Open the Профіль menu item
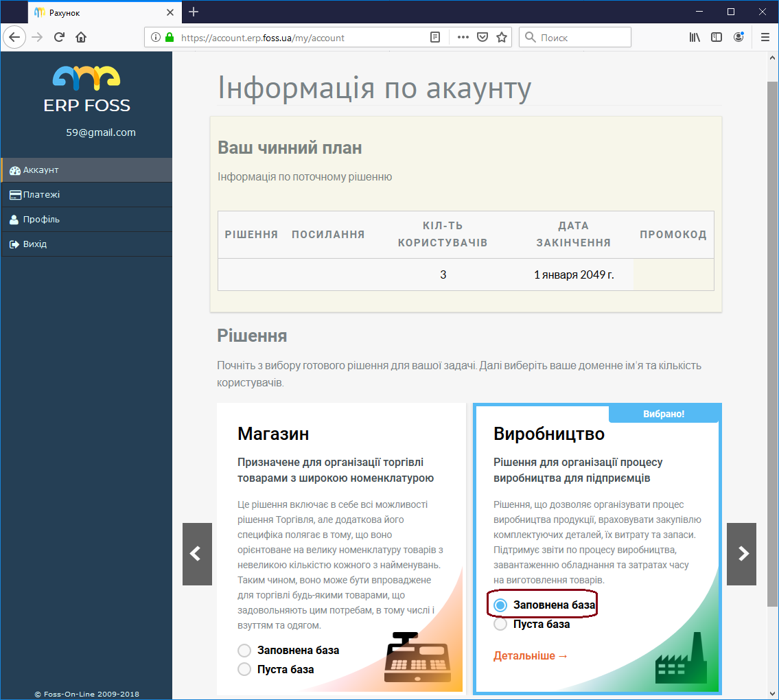Viewport: 779px width, 700px height. pos(86,220)
